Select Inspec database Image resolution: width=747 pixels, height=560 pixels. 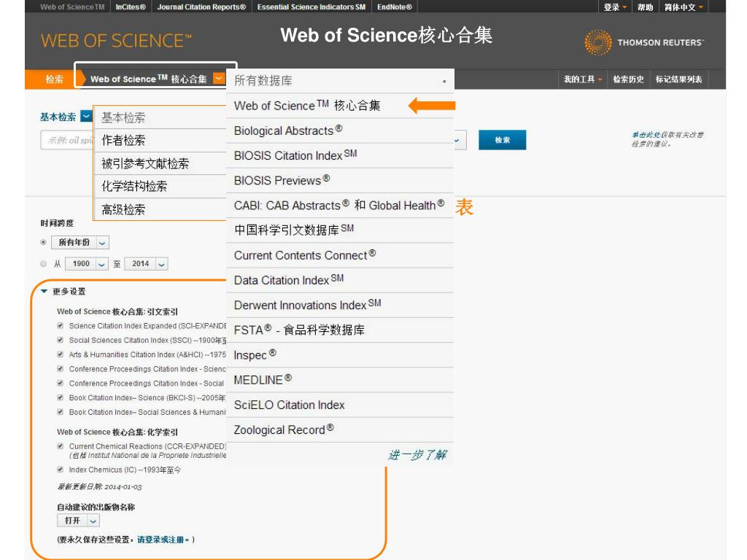point(340,355)
